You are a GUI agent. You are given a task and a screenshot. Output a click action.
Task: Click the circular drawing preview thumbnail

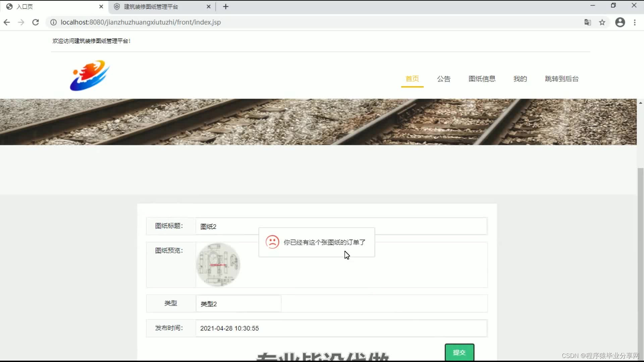click(x=218, y=265)
